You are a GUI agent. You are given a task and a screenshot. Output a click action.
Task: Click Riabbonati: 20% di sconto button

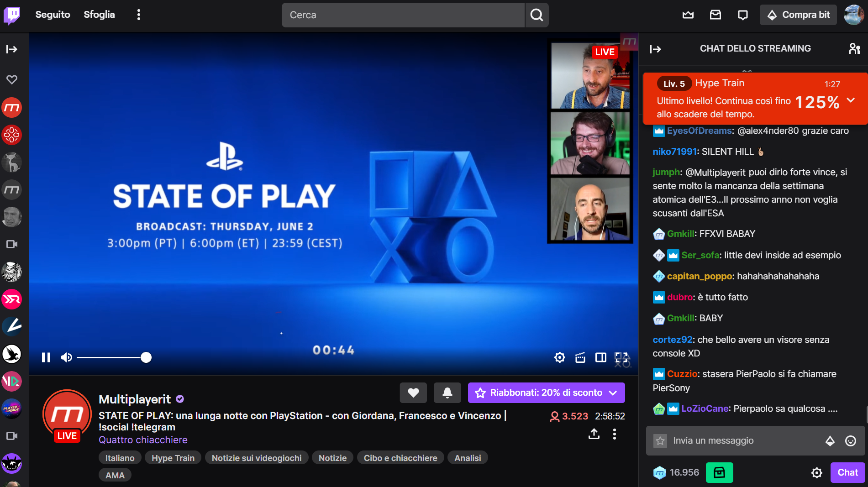[x=547, y=393]
